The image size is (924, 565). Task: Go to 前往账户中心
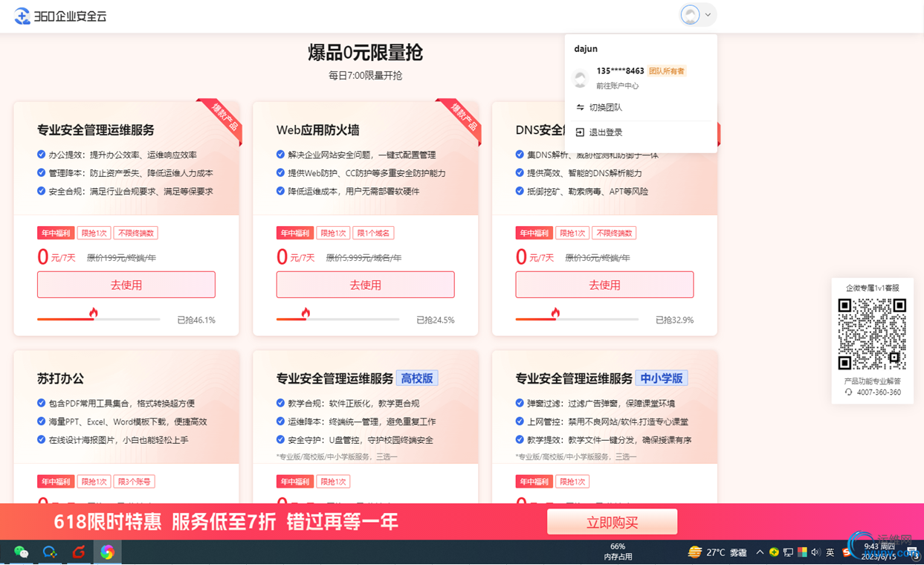[x=617, y=86]
